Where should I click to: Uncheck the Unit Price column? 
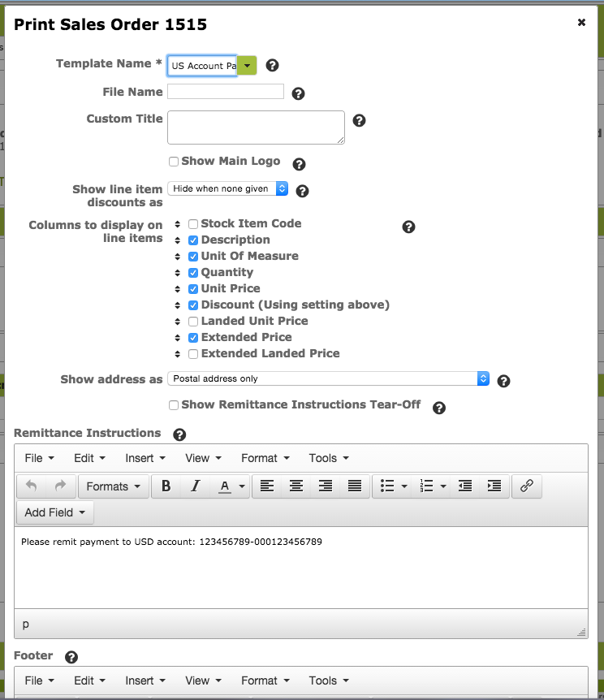(193, 289)
